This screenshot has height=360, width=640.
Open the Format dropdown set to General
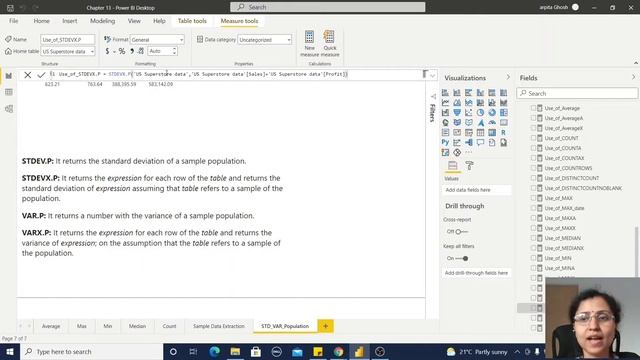[x=157, y=40]
